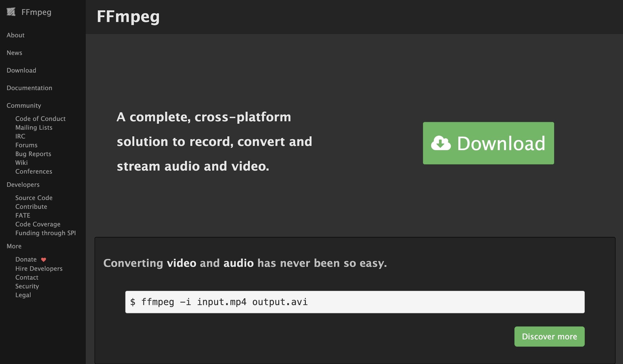Viewport: 623px width, 364px height.
Task: Open the News section
Action: pos(14,53)
